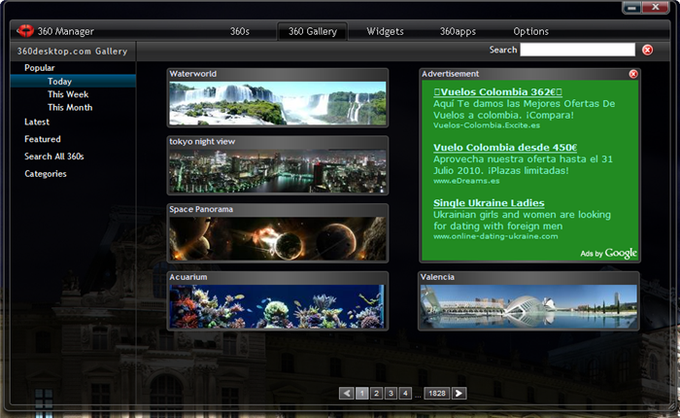The image size is (680, 418).
Task: Close the Advertisement panel
Action: click(633, 74)
